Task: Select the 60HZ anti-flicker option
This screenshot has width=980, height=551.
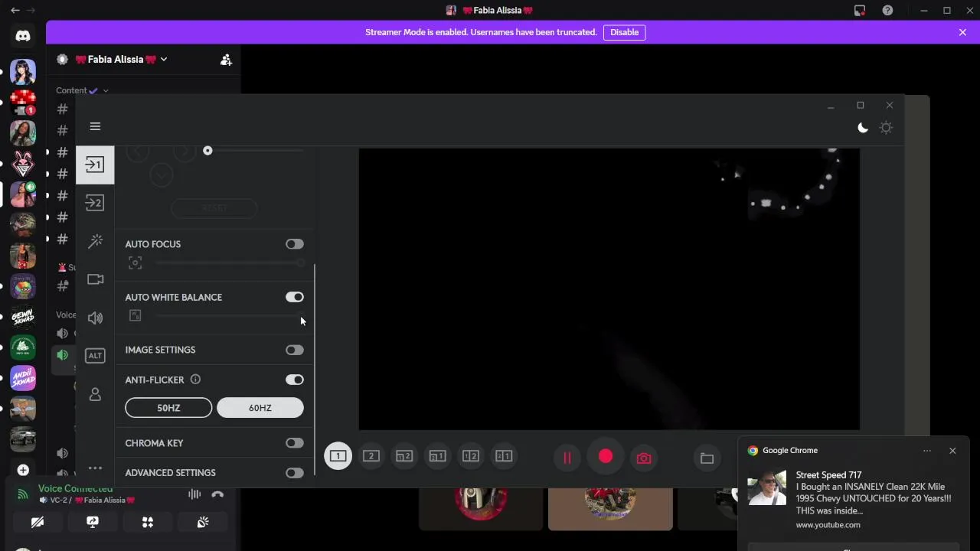Action: 260,408
